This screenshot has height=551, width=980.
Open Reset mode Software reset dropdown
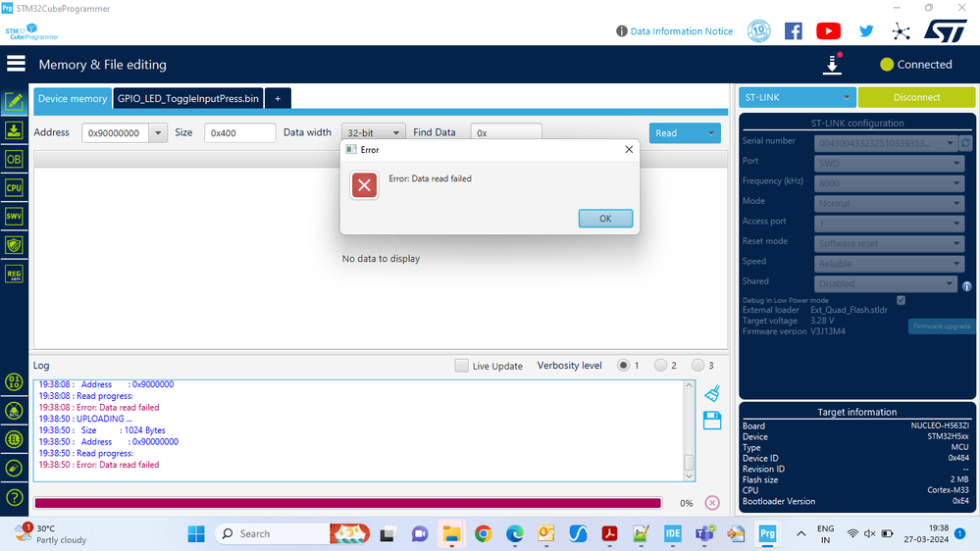coord(889,243)
